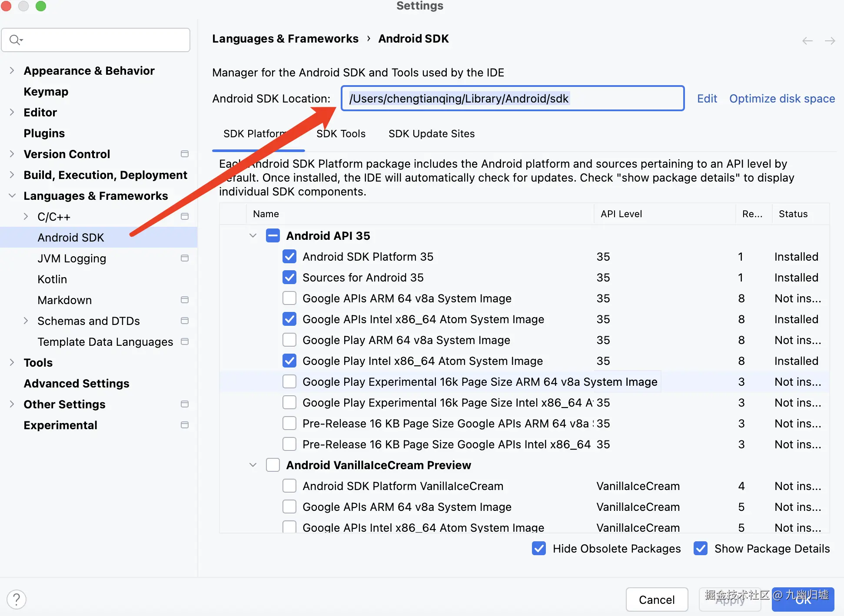Expand Appearance & Behavior settings section
The image size is (844, 616).
[x=12, y=70]
